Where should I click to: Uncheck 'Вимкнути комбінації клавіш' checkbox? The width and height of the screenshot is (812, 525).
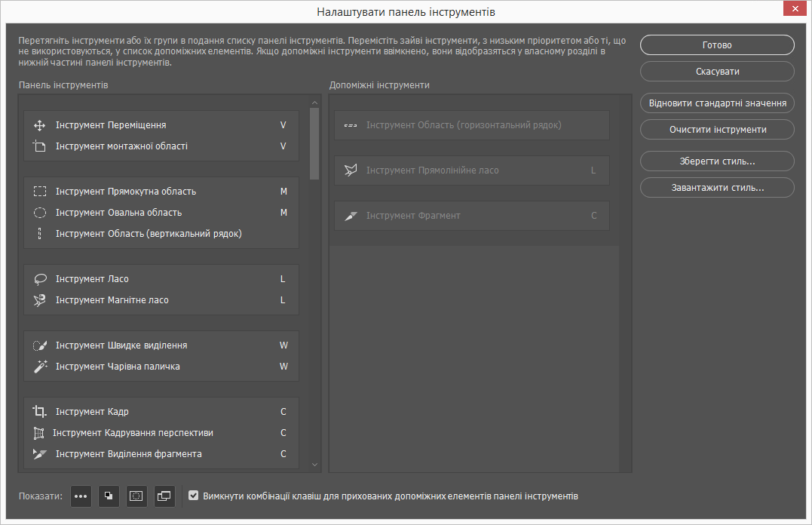(x=194, y=496)
